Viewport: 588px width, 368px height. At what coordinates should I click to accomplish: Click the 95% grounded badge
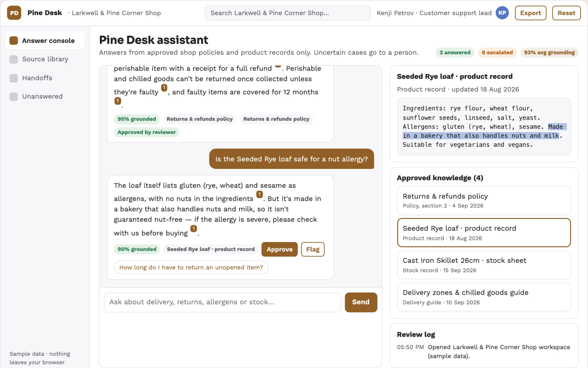[137, 119]
